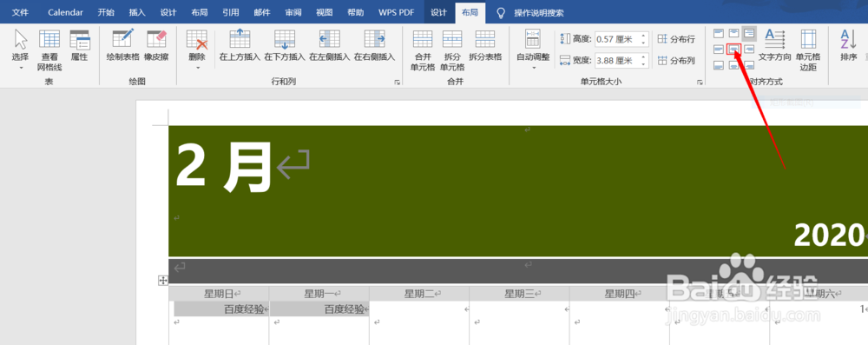868x345 pixels.
Task: Click the 星期四 header cell
Action: (620, 294)
